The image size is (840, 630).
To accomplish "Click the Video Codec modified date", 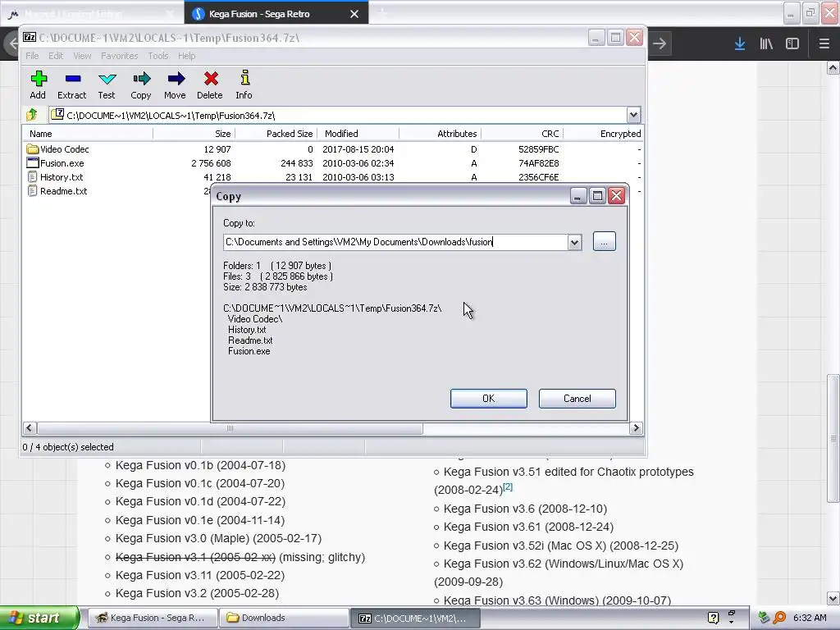I will click(358, 149).
